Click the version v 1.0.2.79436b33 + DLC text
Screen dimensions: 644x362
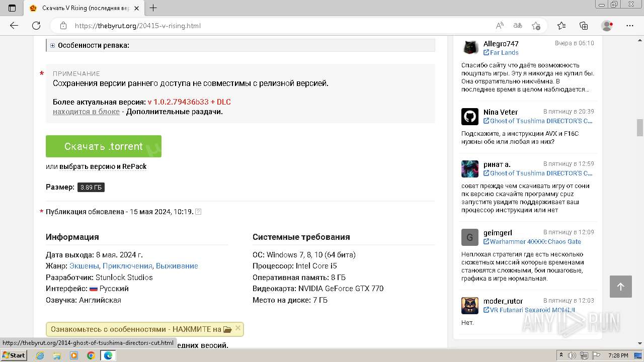(x=189, y=102)
